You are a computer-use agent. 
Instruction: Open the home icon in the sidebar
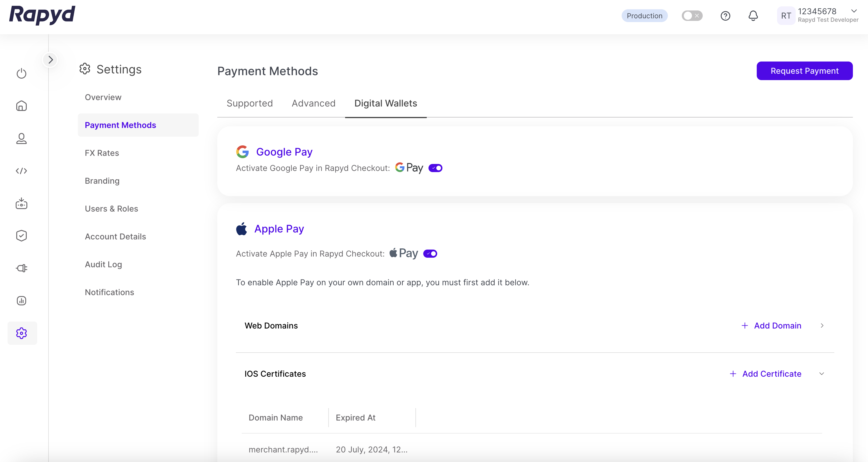point(21,106)
